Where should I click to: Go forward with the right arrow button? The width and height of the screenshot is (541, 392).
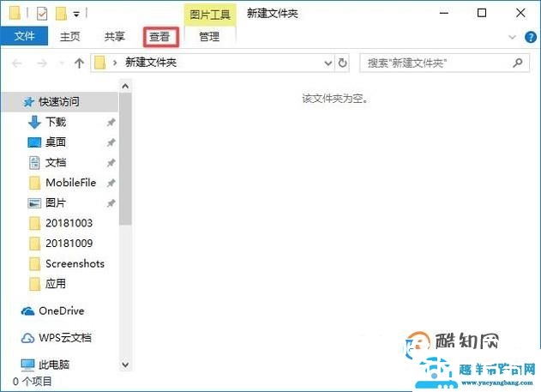click(42, 63)
